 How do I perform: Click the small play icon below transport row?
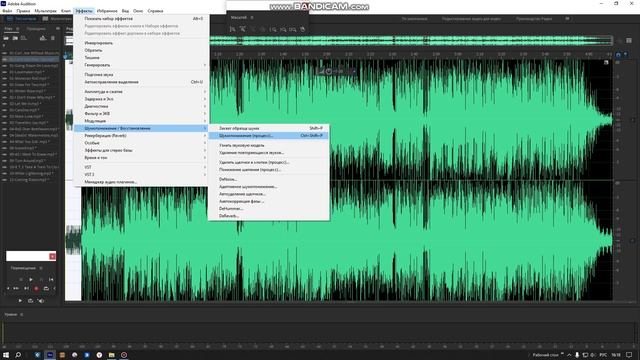pyautogui.click(x=20, y=301)
